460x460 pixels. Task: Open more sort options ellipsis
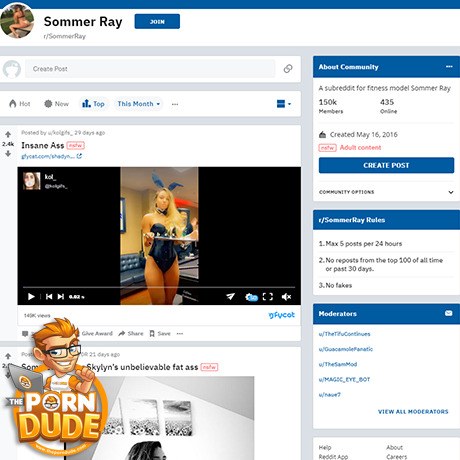pyautogui.click(x=175, y=104)
